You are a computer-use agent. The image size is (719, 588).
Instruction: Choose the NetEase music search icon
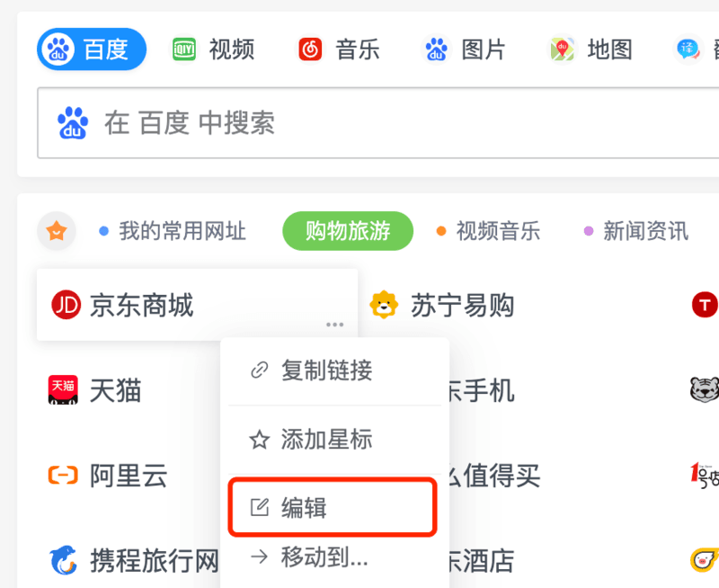click(x=310, y=49)
